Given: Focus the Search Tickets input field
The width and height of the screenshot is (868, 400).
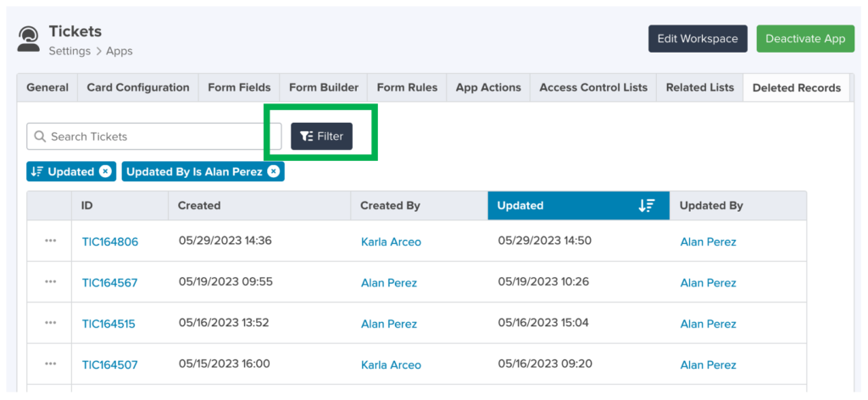Looking at the screenshot, I should [154, 136].
